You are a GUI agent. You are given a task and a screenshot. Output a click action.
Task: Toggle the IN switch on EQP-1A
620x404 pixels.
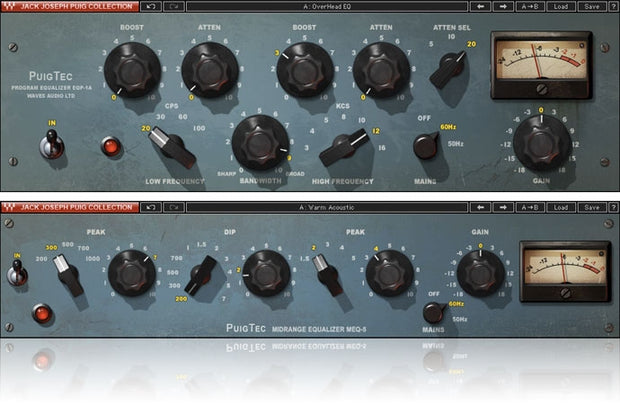pos(52,144)
